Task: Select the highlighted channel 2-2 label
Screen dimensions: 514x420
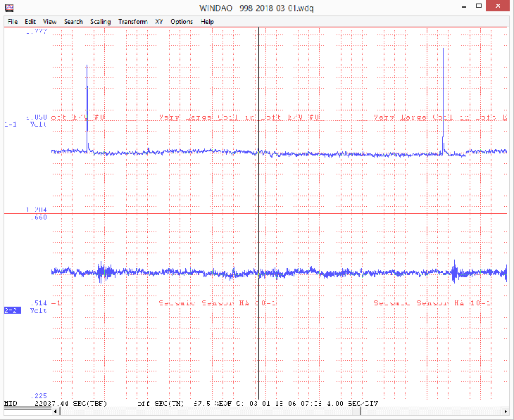Action: click(11, 310)
